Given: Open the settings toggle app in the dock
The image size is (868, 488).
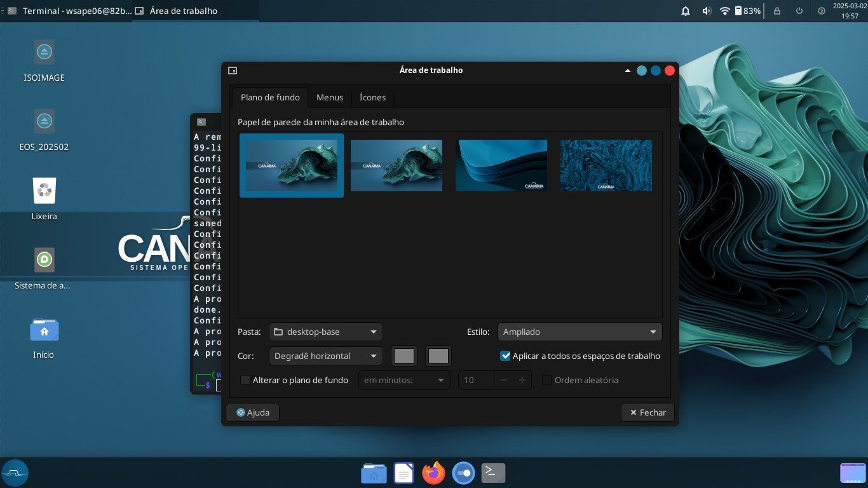Looking at the screenshot, I should (463, 473).
